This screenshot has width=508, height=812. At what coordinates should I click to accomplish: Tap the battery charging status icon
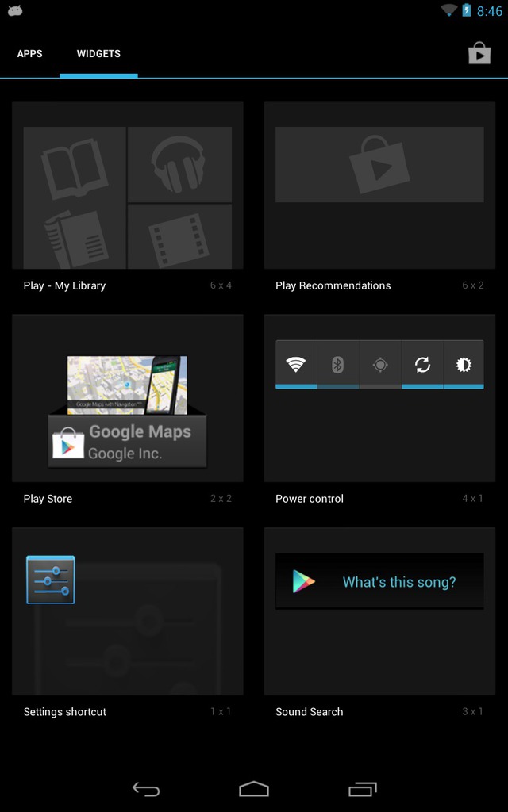(467, 10)
